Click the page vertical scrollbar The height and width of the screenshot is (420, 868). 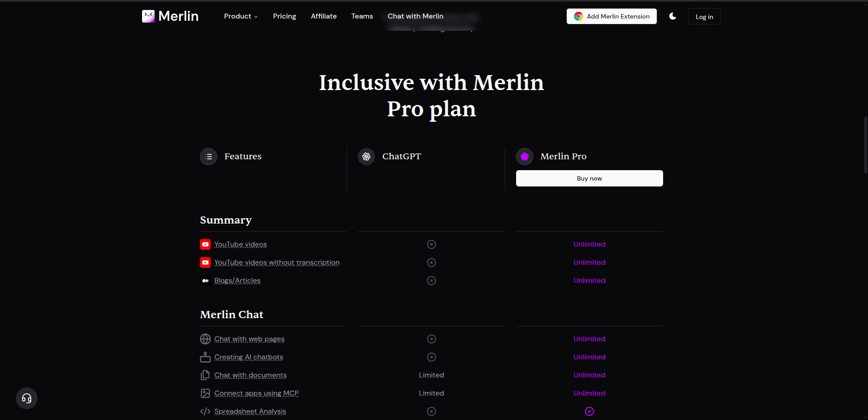pos(865,145)
